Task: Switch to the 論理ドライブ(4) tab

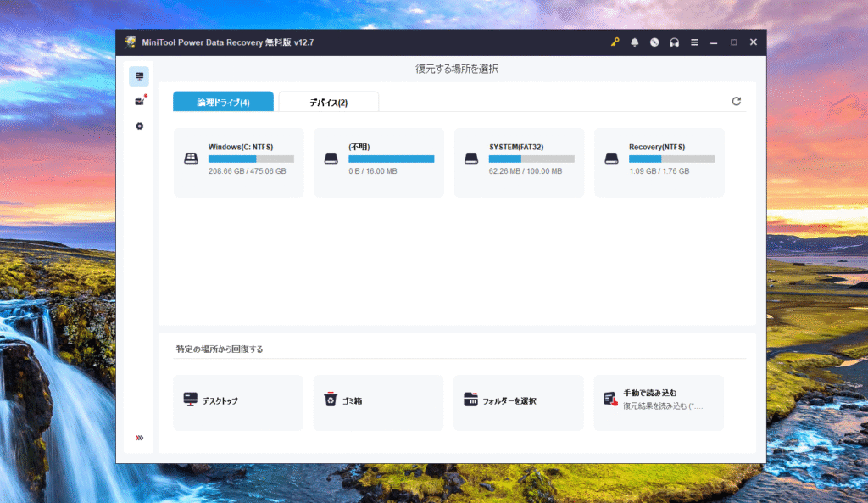Action: tap(223, 103)
